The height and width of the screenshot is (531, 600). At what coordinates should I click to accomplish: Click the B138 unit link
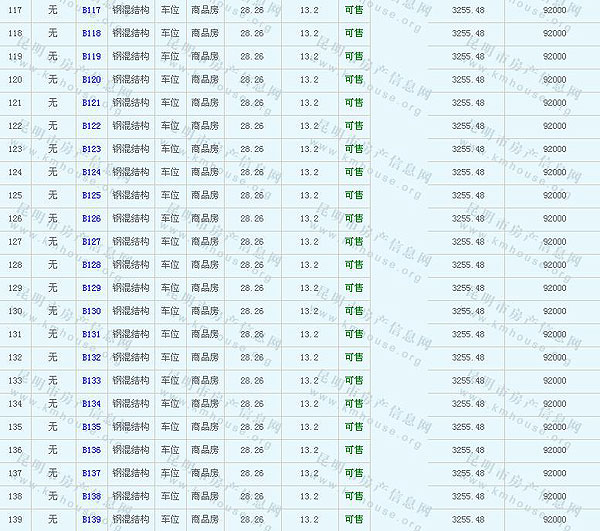(x=91, y=496)
